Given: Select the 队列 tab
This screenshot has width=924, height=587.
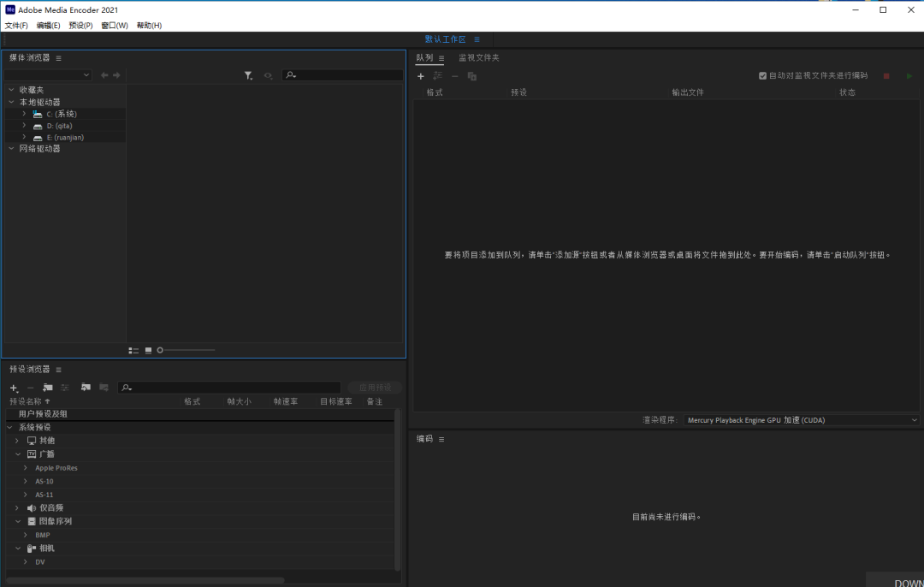Looking at the screenshot, I should click(x=424, y=57).
